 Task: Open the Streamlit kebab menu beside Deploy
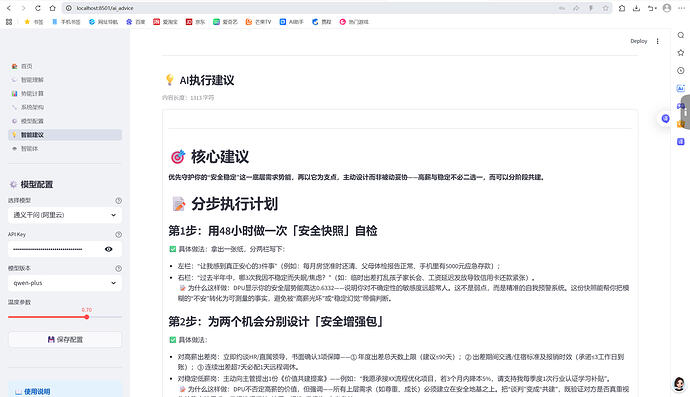click(x=657, y=41)
